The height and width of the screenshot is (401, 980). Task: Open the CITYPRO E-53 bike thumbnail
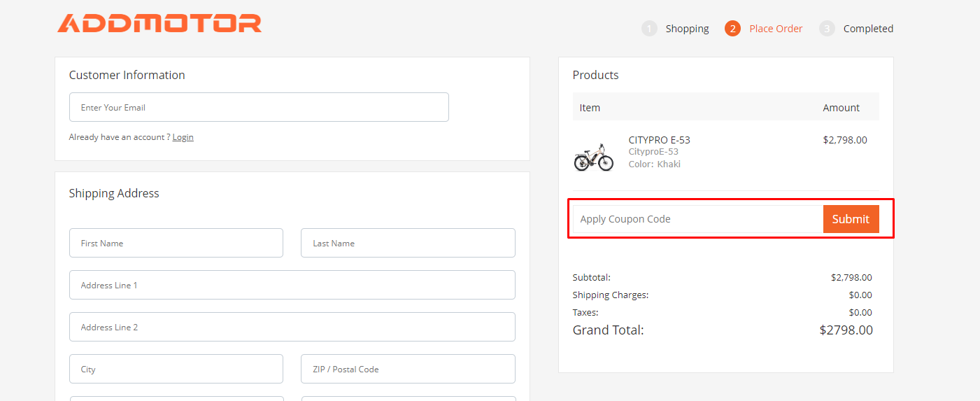point(594,157)
